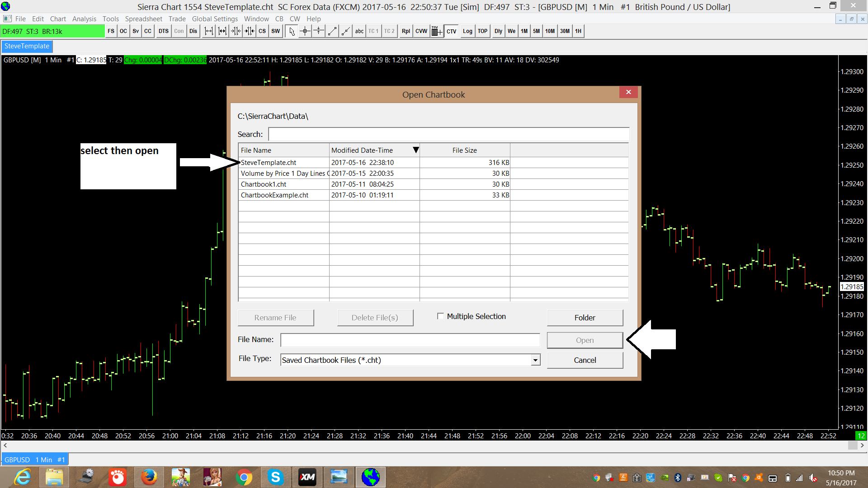Click the abc text tool
Image resolution: width=868 pixels, height=488 pixels.
tap(359, 31)
